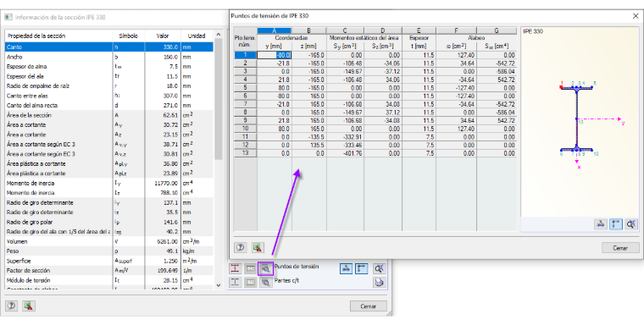This screenshot has width=644, height=325.
Task: Click the Unidad column header
Action: click(197, 36)
